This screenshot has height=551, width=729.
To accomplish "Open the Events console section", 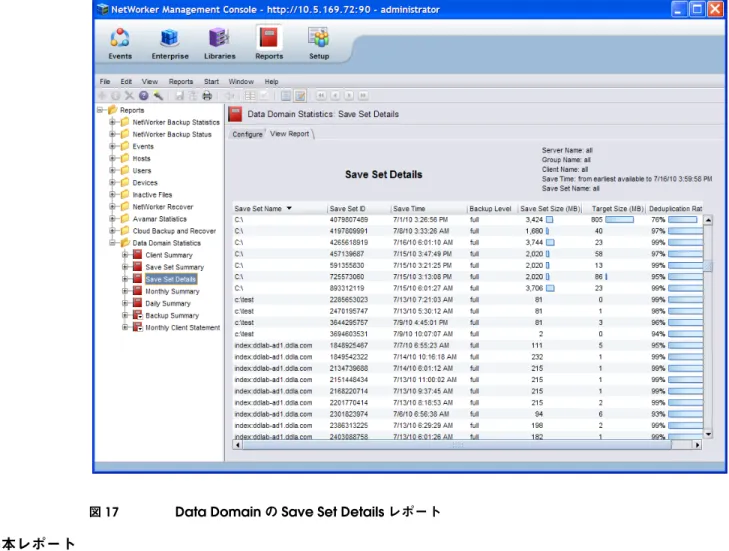I will pyautogui.click(x=120, y=44).
